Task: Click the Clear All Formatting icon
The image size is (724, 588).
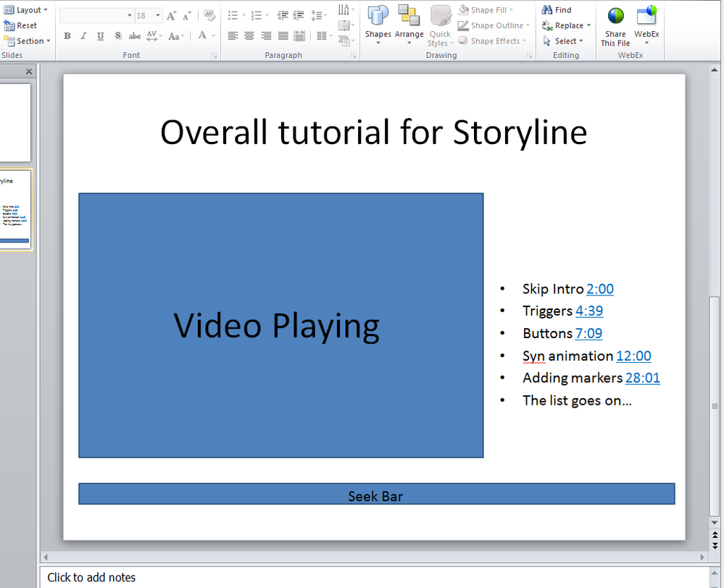Action: (209, 15)
